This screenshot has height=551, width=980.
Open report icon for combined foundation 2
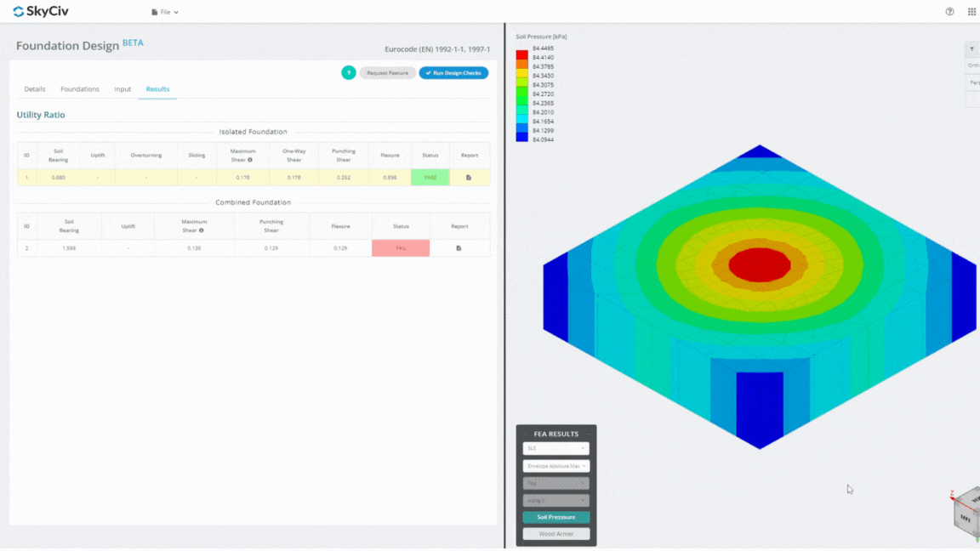pyautogui.click(x=459, y=248)
